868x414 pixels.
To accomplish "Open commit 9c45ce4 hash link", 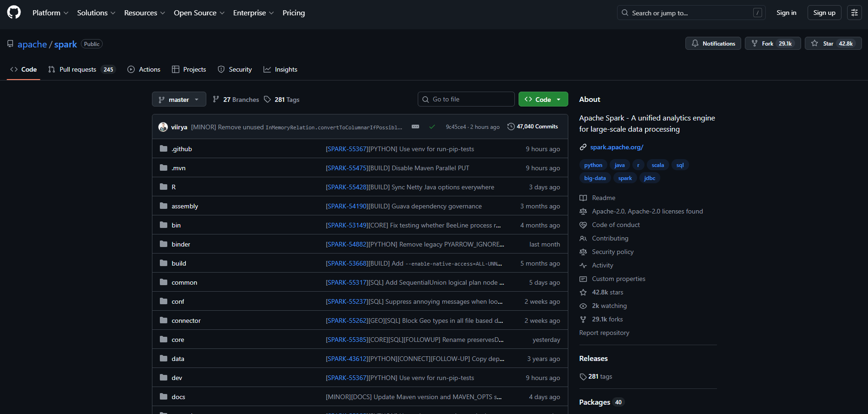I will (456, 127).
